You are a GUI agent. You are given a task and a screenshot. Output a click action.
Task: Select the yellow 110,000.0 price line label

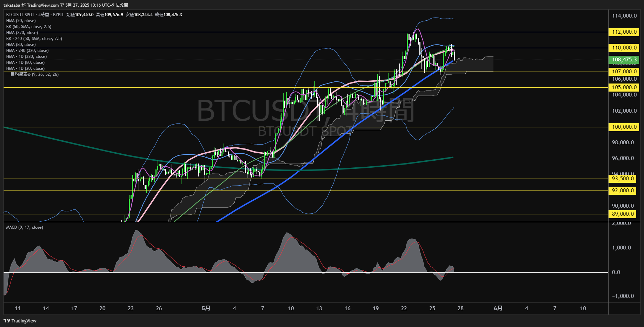[624, 48]
